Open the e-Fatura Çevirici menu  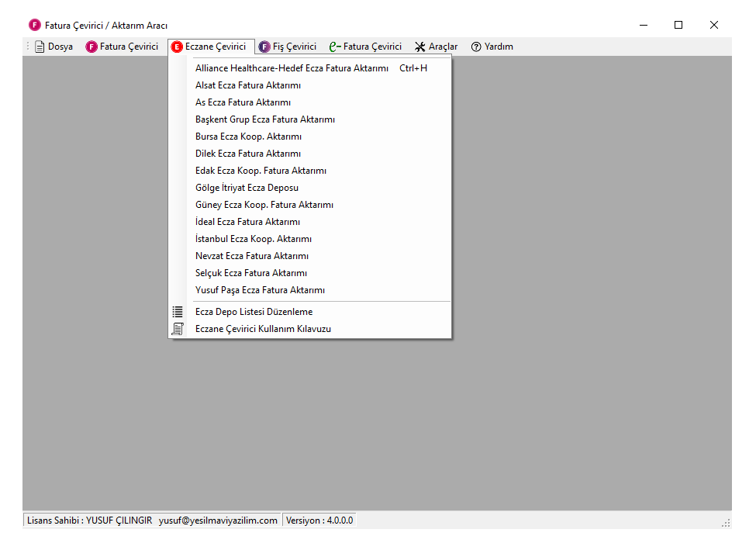pos(366,47)
